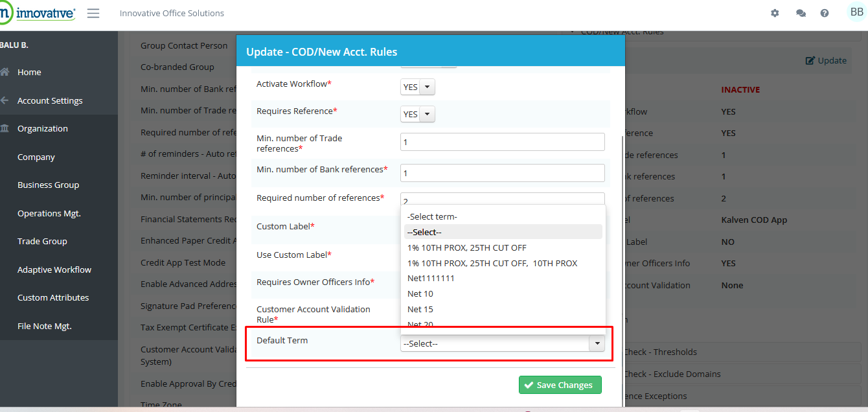Open the Default Term select dropdown arrow

tap(597, 343)
